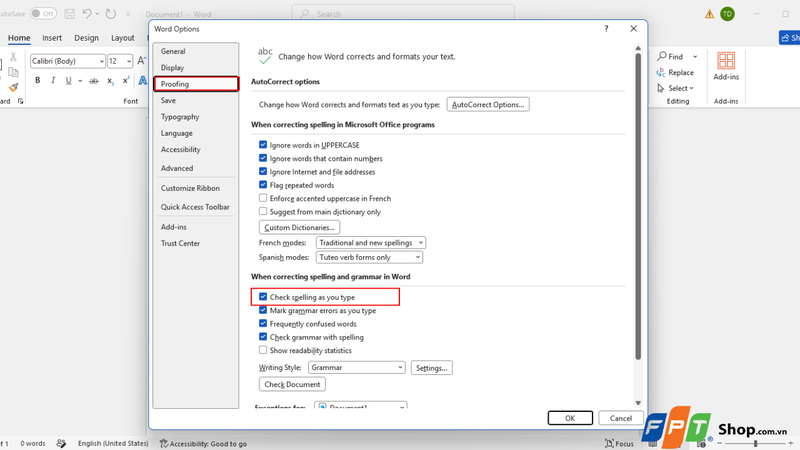
Task: Toggle Ignore words that contain numbers
Action: (263, 158)
